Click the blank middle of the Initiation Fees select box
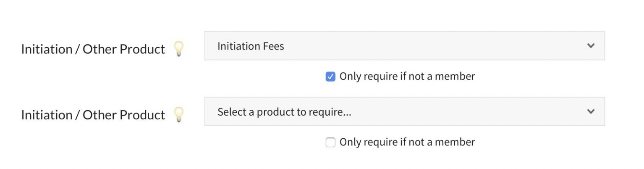The image size is (644, 169). click(x=420, y=46)
